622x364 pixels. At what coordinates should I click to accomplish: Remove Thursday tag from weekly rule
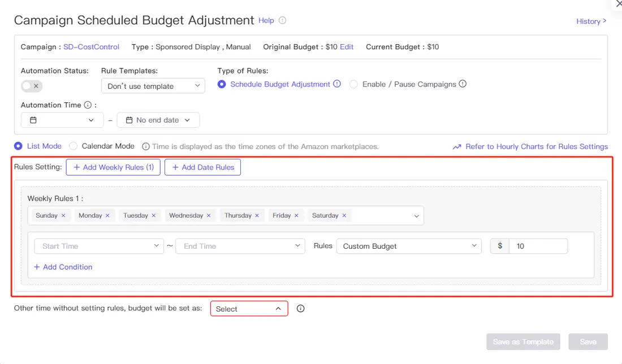257,216
